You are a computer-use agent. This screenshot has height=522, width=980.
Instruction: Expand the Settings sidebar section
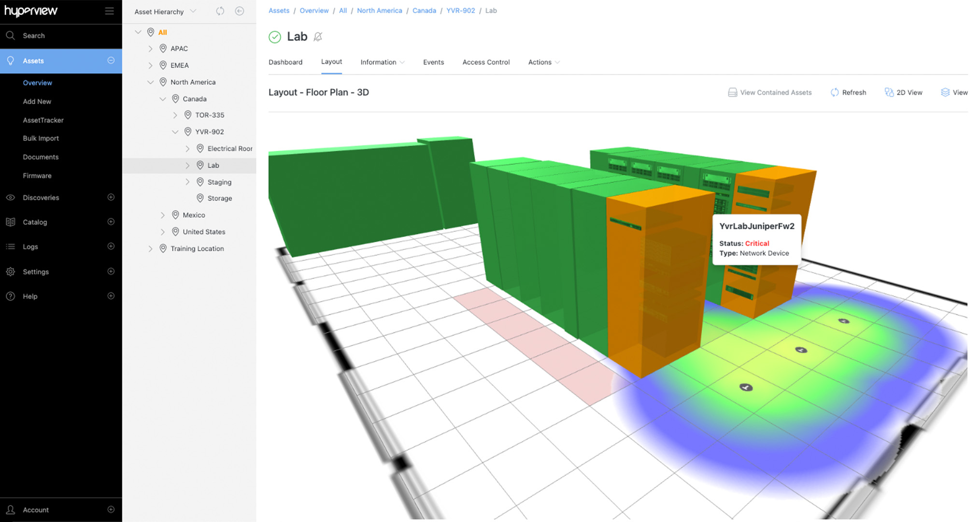coord(111,272)
